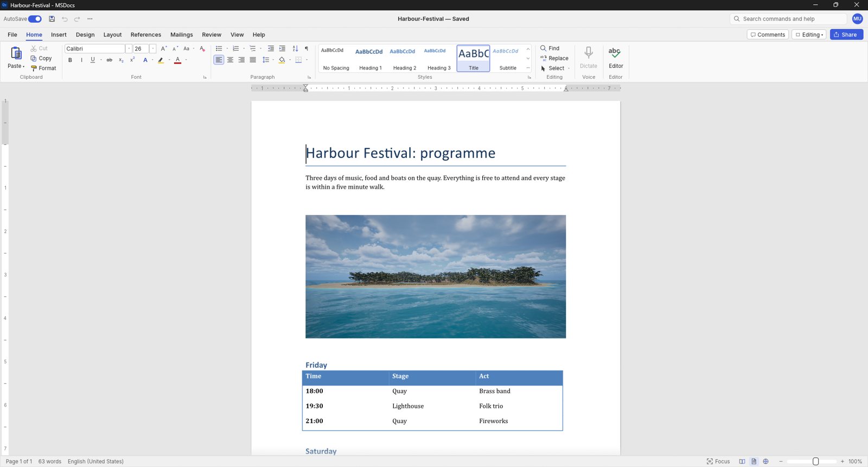
Task: Show or hide paragraph marks
Action: tap(307, 49)
